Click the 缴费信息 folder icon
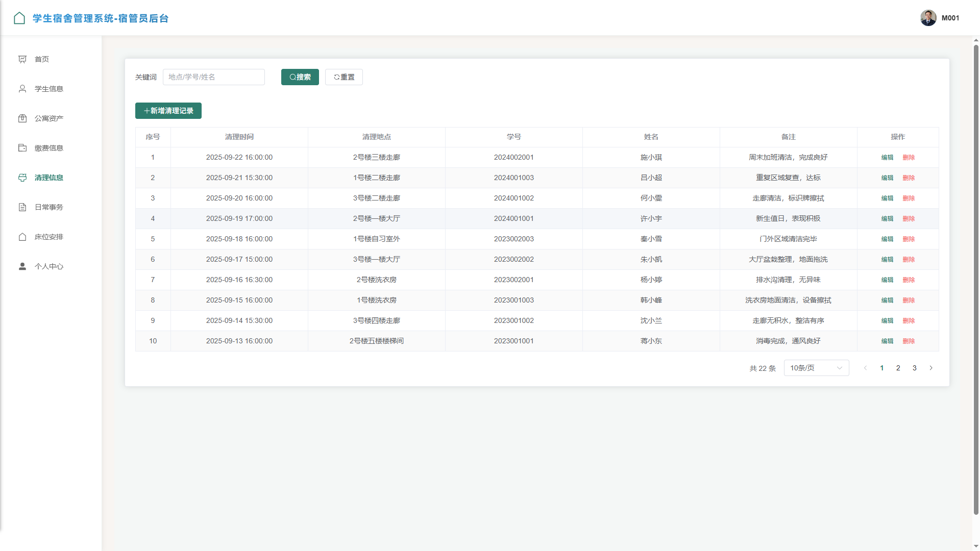980x551 pixels. [x=22, y=148]
